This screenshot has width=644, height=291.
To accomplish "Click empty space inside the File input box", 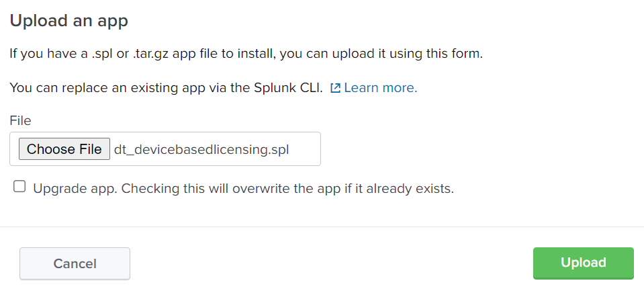I will pos(306,149).
